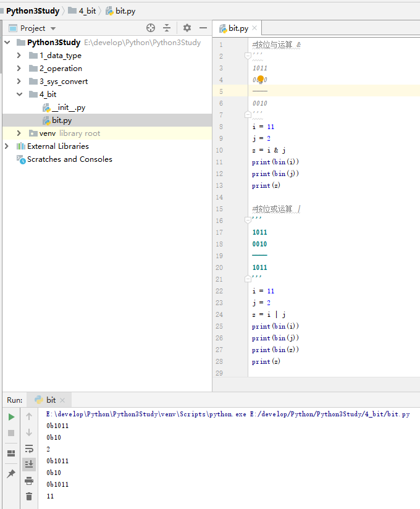Expand the External Libraries node
The height and width of the screenshot is (509, 420).
tap(7, 146)
